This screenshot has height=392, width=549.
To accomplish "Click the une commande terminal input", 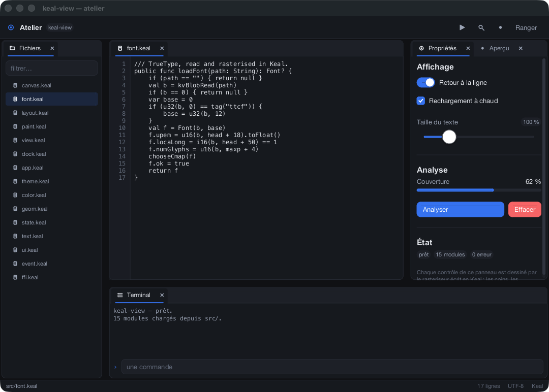I will pyautogui.click(x=332, y=367).
